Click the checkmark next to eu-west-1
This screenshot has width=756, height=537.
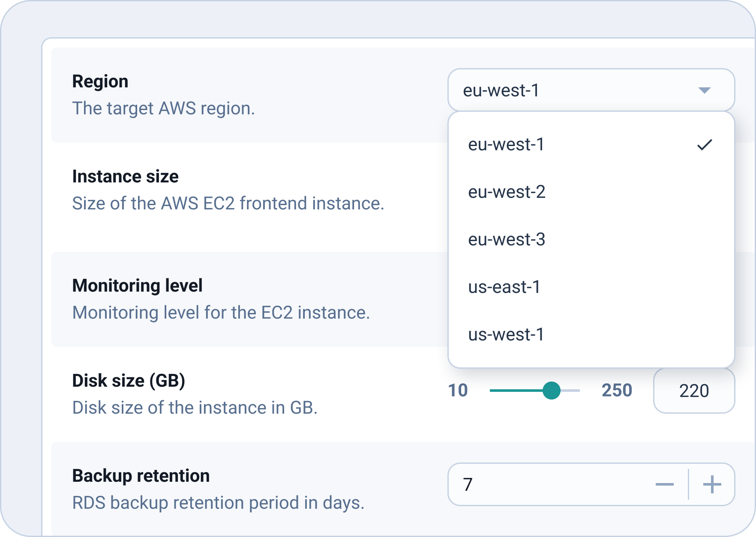coord(705,145)
